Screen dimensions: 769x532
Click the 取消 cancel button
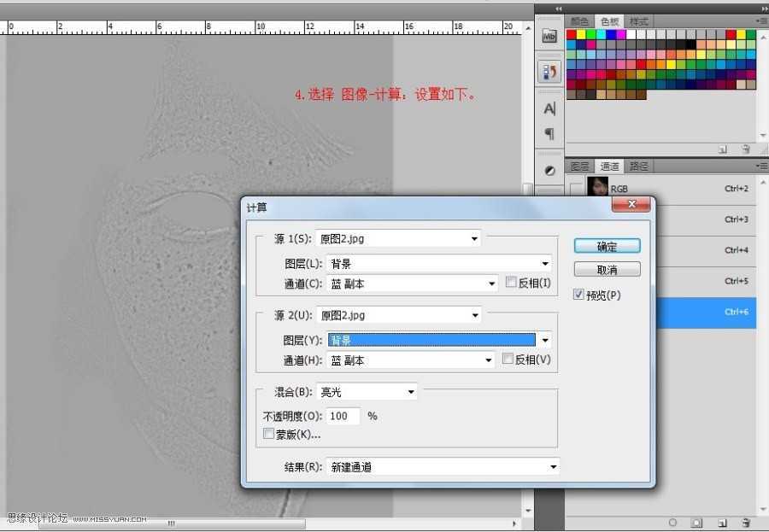tap(607, 269)
